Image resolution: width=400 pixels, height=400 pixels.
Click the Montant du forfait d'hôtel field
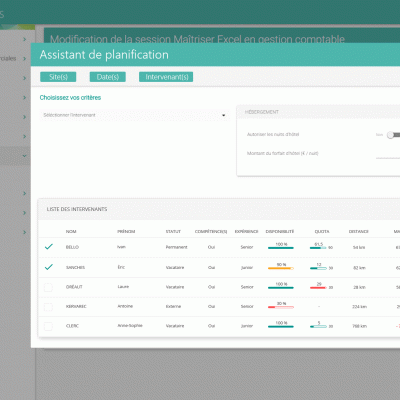(x=388, y=154)
